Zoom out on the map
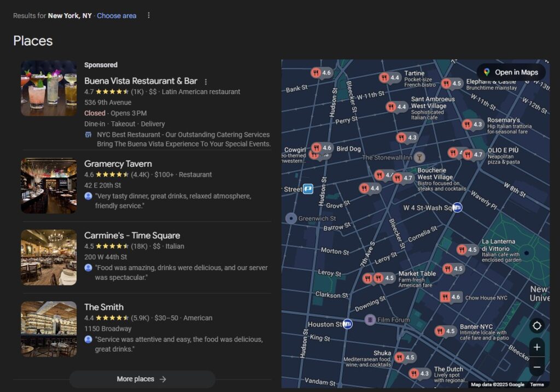 536,366
